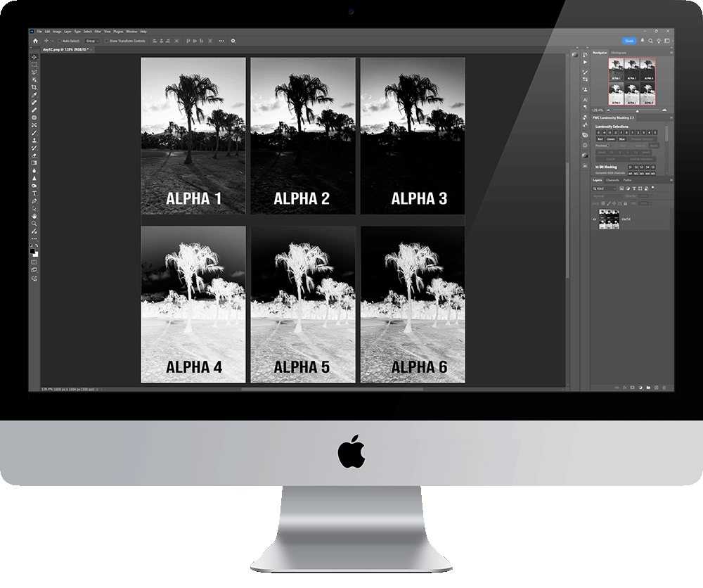Click the blue Share button
Screen dimensions: 703x588
[x=628, y=41]
